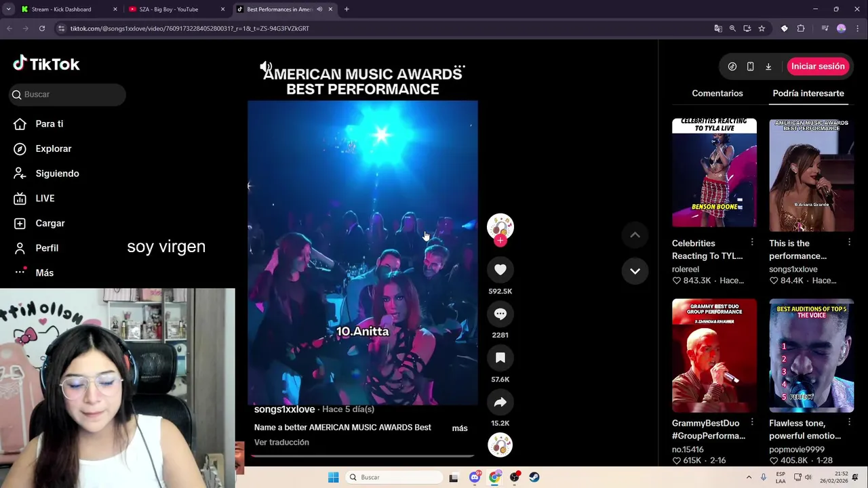Open the rolereel author link
The width and height of the screenshot is (868, 488).
(x=686, y=270)
